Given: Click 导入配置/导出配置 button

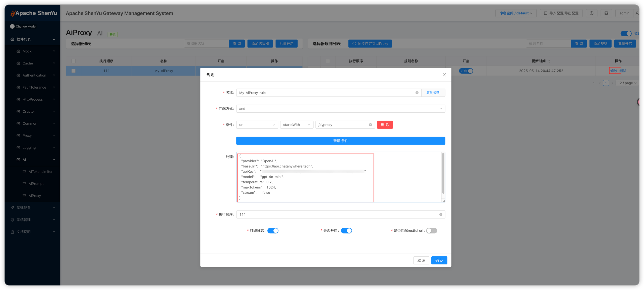Looking at the screenshot, I should coord(561,13).
